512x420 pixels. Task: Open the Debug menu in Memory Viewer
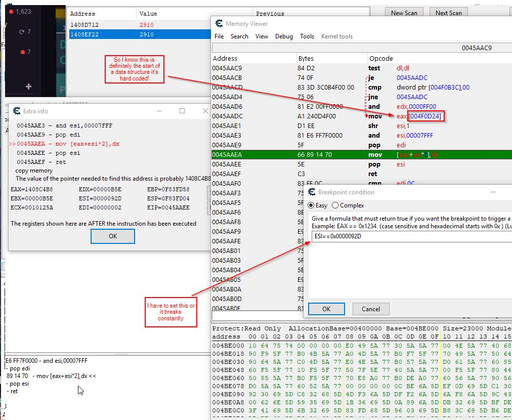(x=284, y=36)
